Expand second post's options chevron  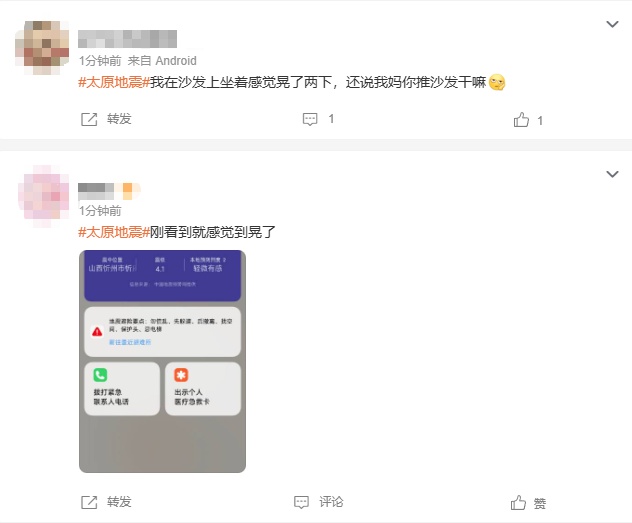pos(612,174)
